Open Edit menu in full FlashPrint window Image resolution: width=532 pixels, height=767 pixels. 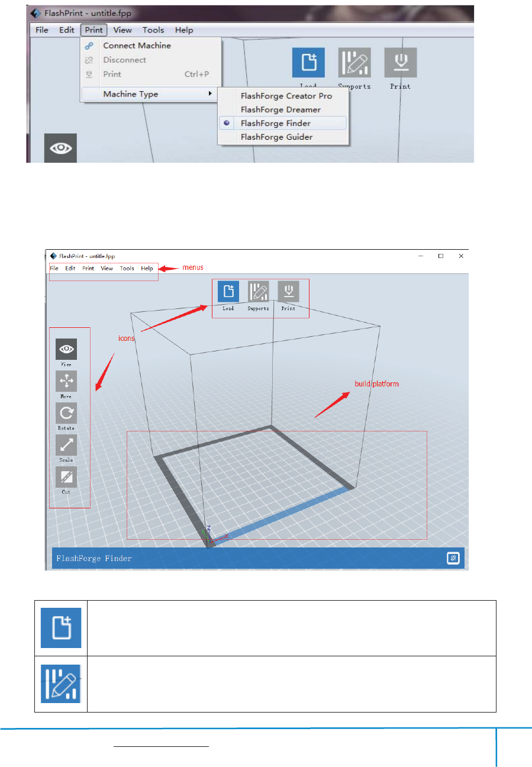point(70,269)
